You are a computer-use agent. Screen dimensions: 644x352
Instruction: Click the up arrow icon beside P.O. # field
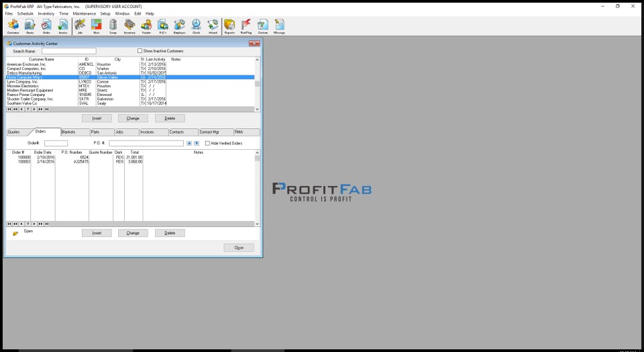197,144
